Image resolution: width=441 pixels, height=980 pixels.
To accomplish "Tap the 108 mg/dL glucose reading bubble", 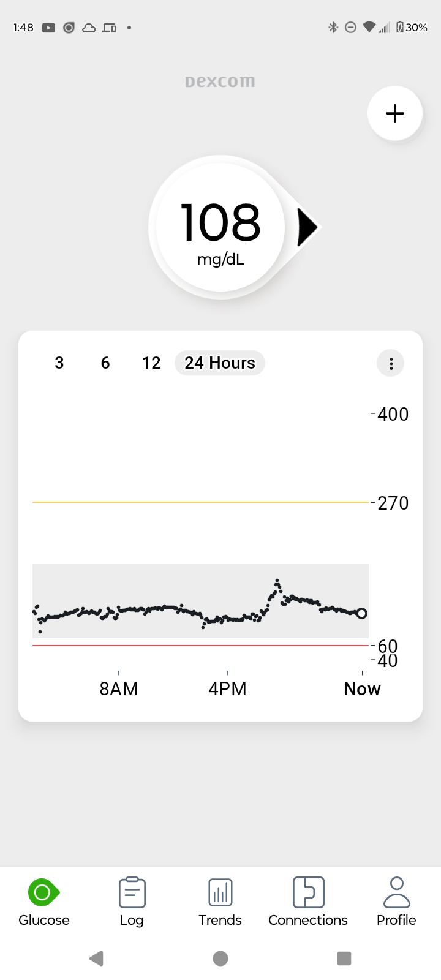I will coord(221,228).
